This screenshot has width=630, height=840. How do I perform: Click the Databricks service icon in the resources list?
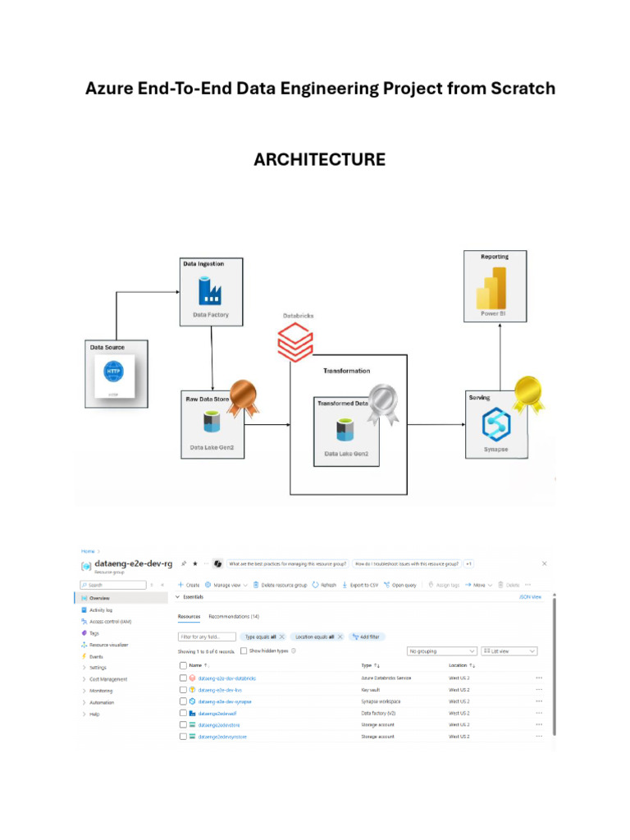click(192, 678)
